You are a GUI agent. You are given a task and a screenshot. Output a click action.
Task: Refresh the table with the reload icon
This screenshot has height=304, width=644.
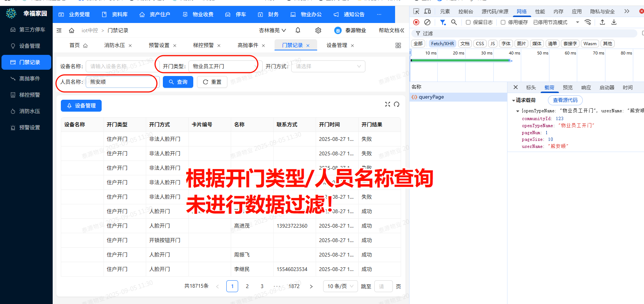pyautogui.click(x=397, y=104)
